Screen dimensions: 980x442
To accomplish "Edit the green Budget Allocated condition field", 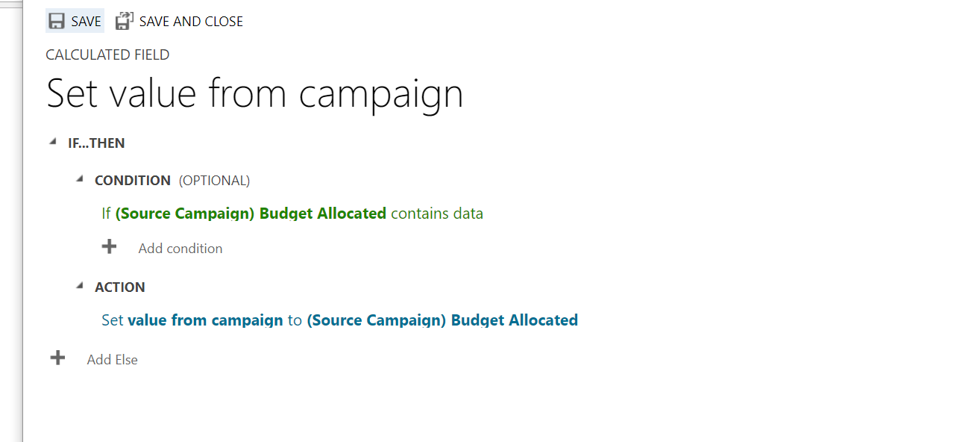I will (251, 214).
